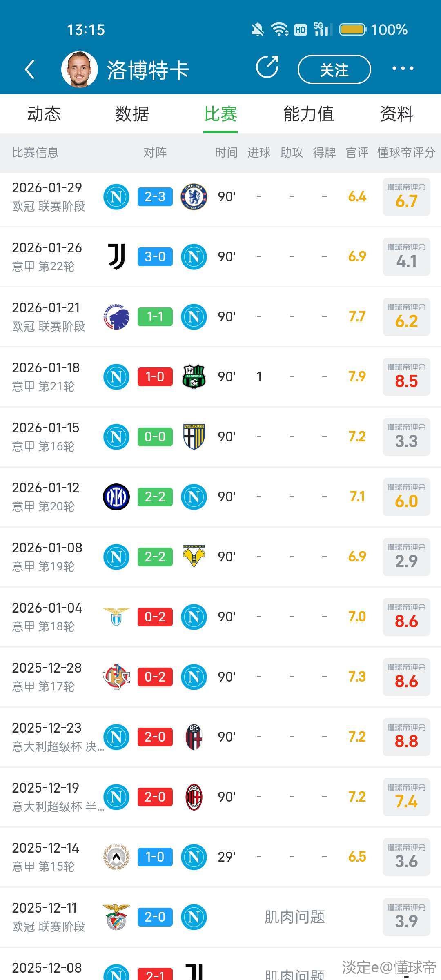The width and height of the screenshot is (441, 980).
Task: Tap the back arrow icon
Action: 29,69
